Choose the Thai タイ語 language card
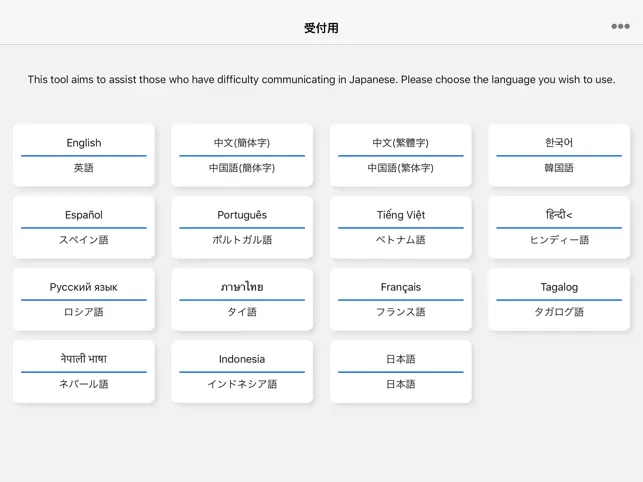Viewport: 643px width, 482px height. click(242, 299)
